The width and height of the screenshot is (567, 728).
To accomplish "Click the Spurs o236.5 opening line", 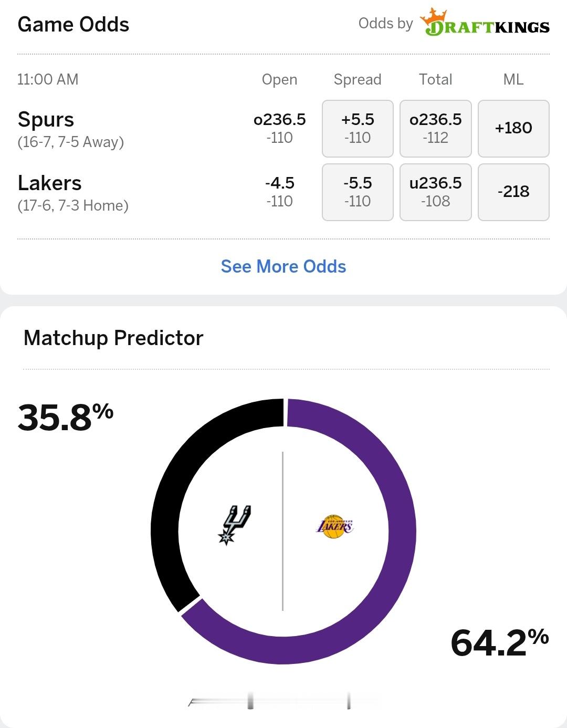I will pos(279,128).
